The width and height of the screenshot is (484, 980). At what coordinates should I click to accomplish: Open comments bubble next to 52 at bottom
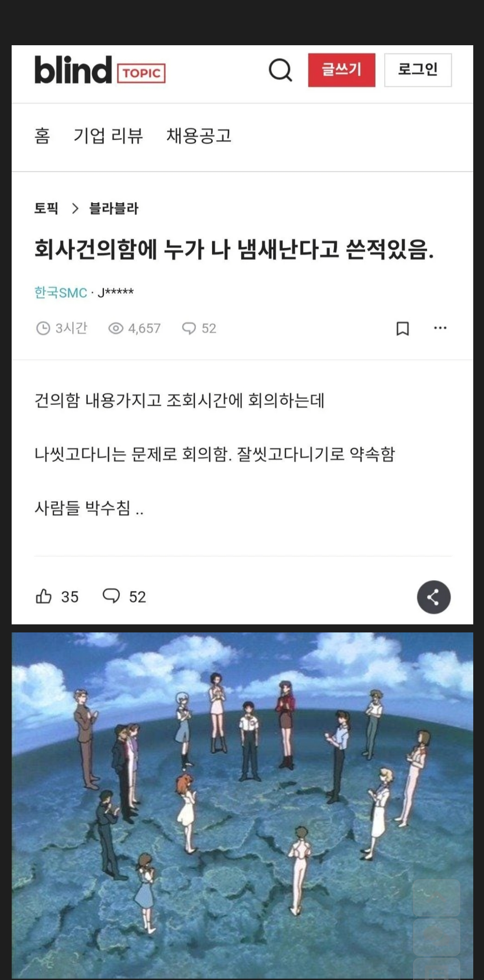(111, 596)
